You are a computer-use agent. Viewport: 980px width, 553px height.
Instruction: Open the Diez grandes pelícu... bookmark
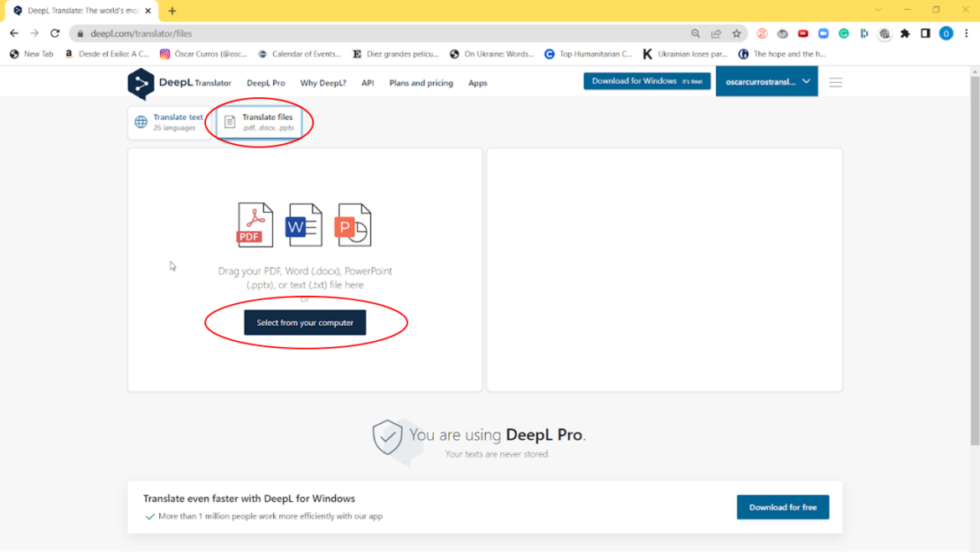tap(395, 54)
